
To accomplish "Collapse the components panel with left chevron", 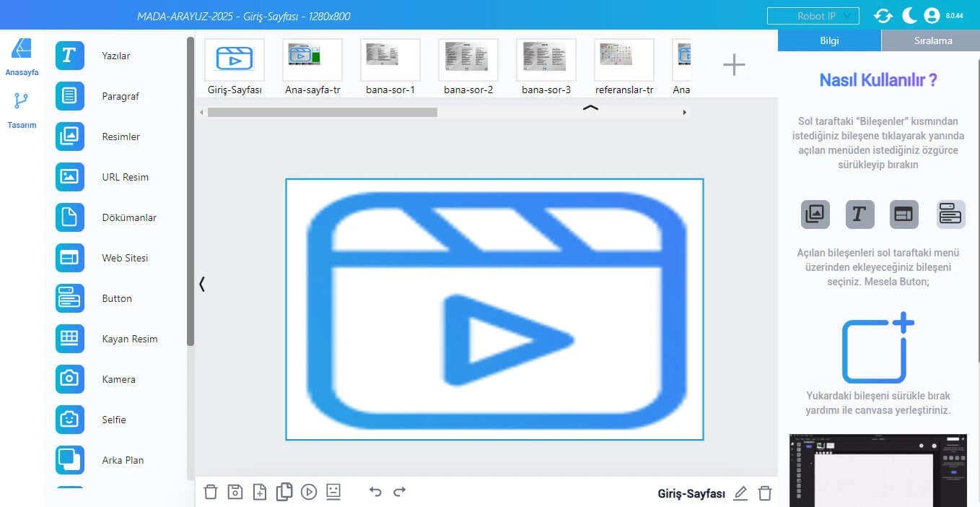I will click(x=202, y=285).
